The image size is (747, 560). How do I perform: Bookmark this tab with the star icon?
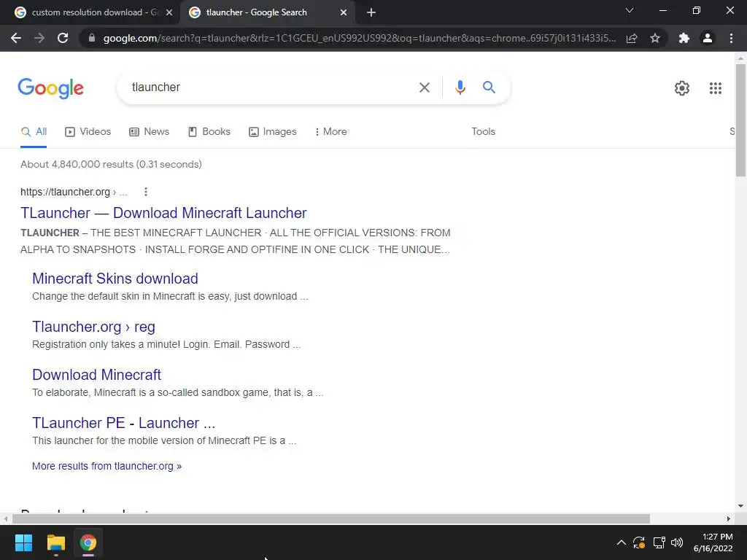655,38
